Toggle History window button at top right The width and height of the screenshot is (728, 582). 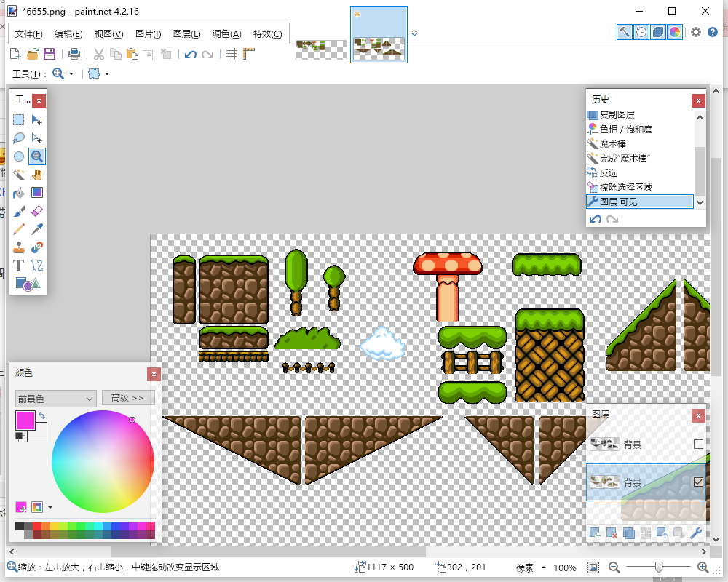pos(641,32)
